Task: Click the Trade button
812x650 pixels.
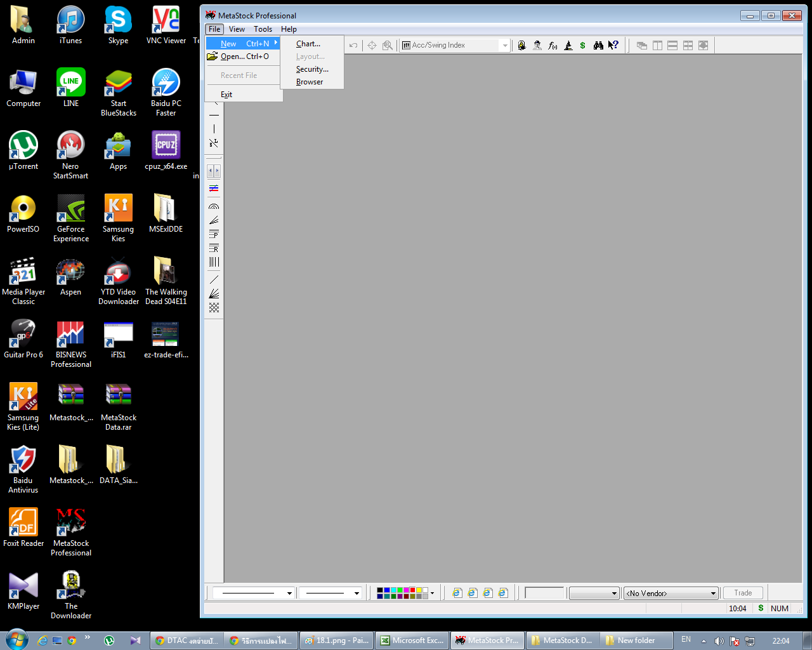Action: coord(743,593)
